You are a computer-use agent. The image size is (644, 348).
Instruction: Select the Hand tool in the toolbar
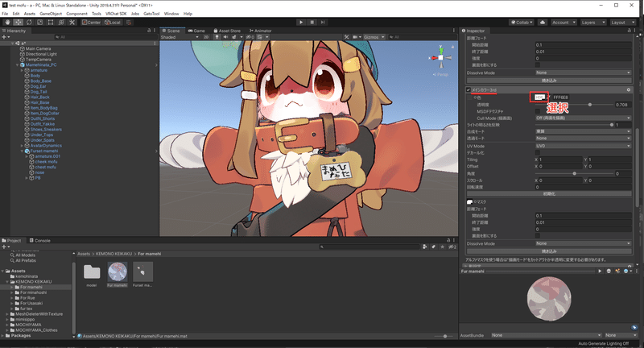(x=7, y=23)
